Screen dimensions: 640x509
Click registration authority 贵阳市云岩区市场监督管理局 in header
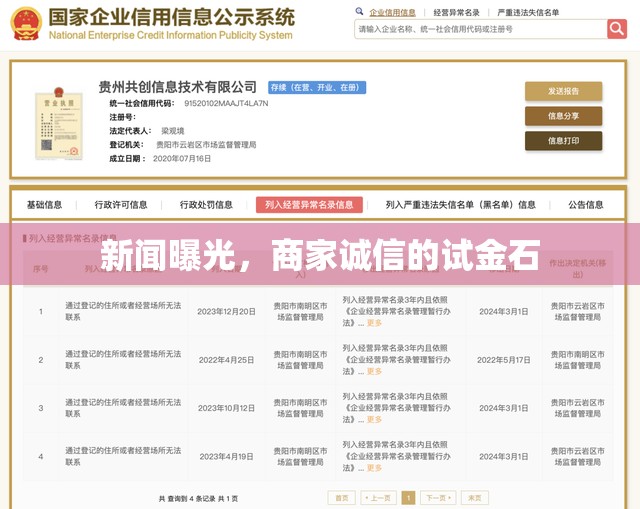point(206,144)
